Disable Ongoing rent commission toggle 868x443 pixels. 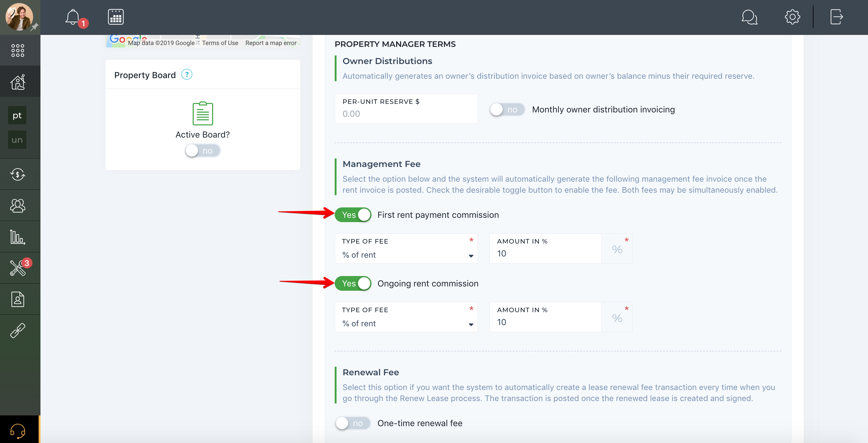tap(353, 284)
